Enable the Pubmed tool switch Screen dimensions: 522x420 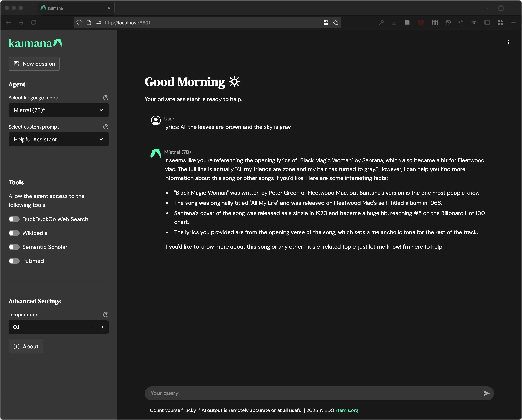[x=14, y=261]
